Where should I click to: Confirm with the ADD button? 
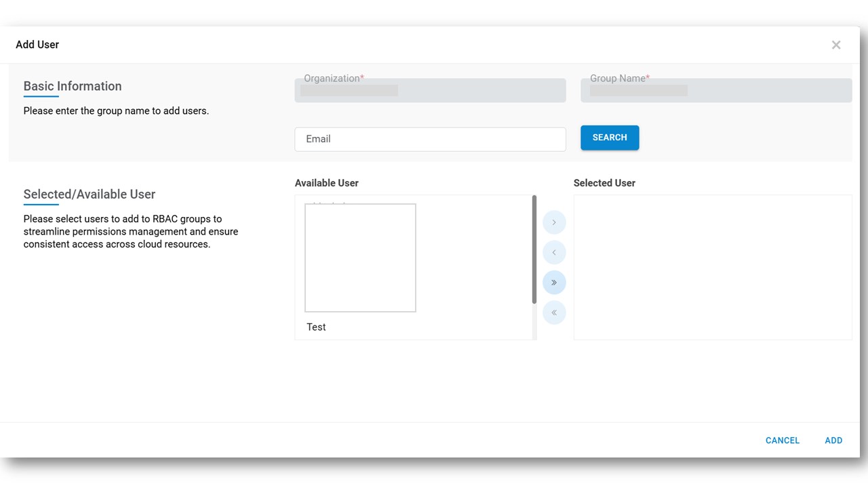(x=833, y=441)
